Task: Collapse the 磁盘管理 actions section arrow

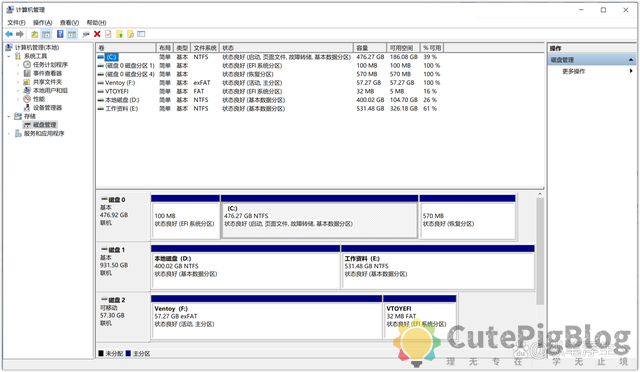Action: (x=631, y=60)
